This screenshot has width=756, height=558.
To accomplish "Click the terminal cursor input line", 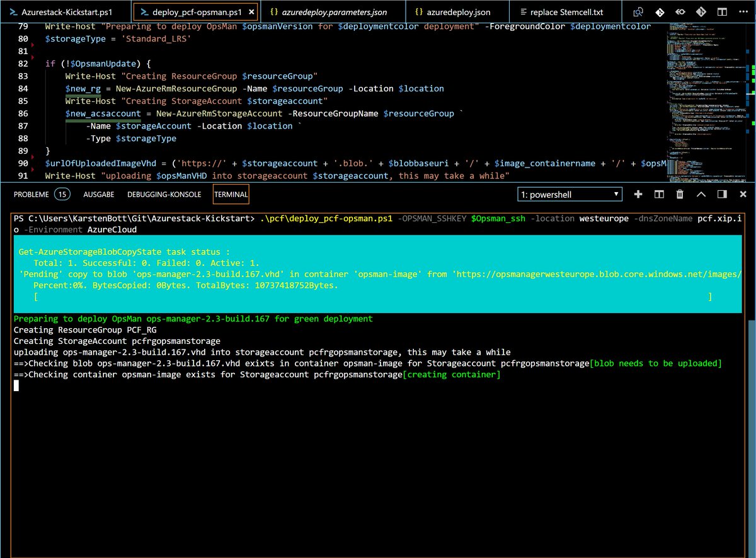I will click(16, 385).
